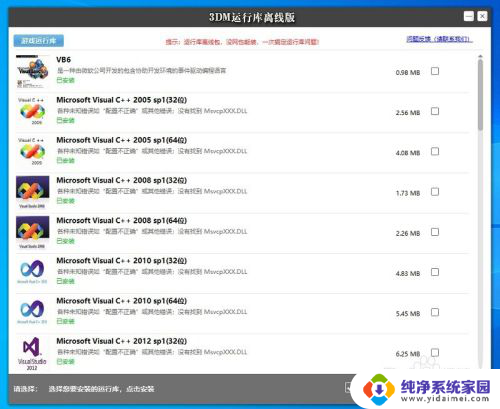
Task: Enable Microsoft Visual C++ 2010 sp1(32位) checkbox
Action: click(435, 272)
